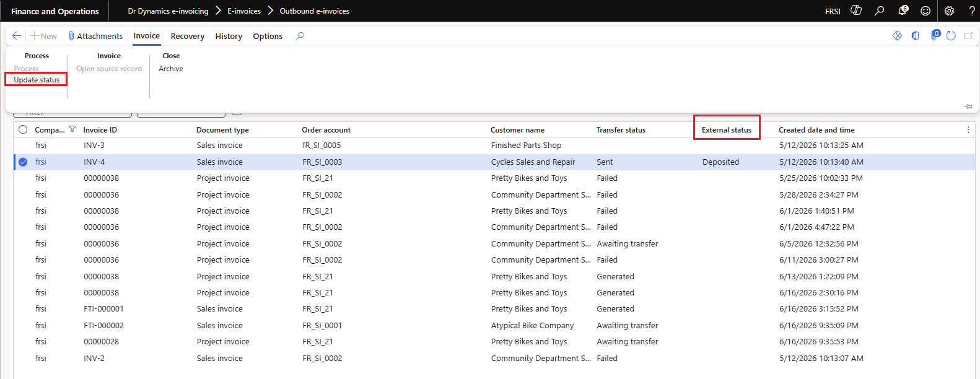Open Transfer status column header menu
This screenshot has height=379, width=980.
621,129
